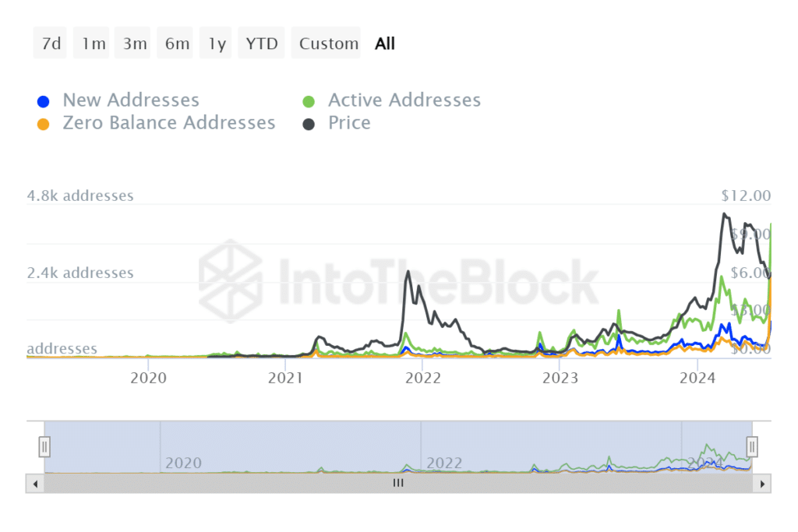Toggle the New Addresses series label
Screen dimensions: 798x532
pos(131,100)
